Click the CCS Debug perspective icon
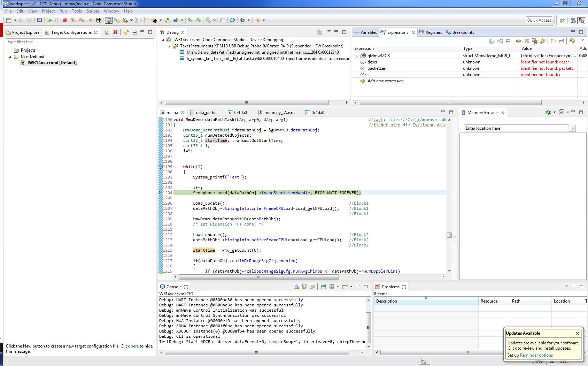 581,21
